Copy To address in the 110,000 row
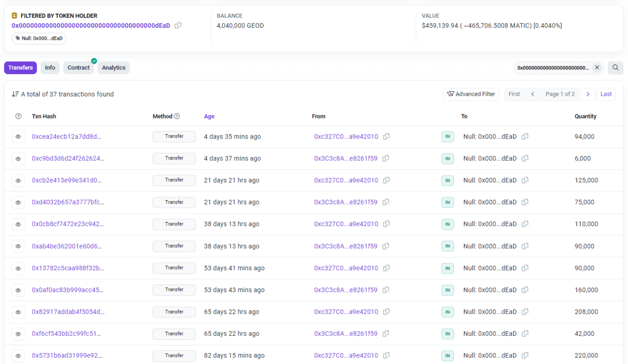The image size is (628, 364). pos(525,224)
